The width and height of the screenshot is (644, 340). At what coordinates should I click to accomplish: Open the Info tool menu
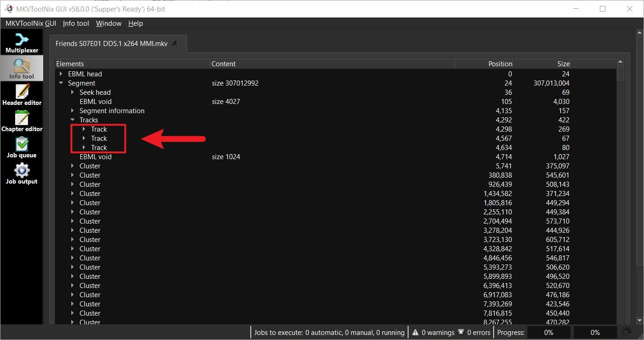click(75, 23)
